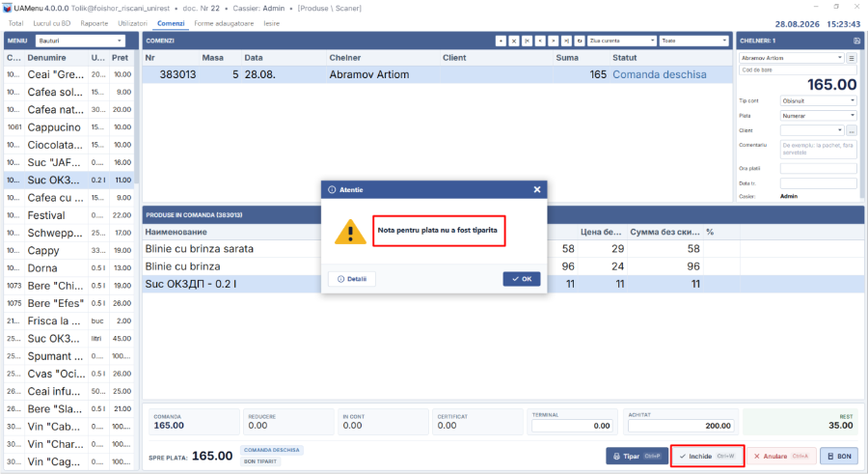Close the Atentie dialog with X
The height and width of the screenshot is (474, 868).
pos(537,189)
